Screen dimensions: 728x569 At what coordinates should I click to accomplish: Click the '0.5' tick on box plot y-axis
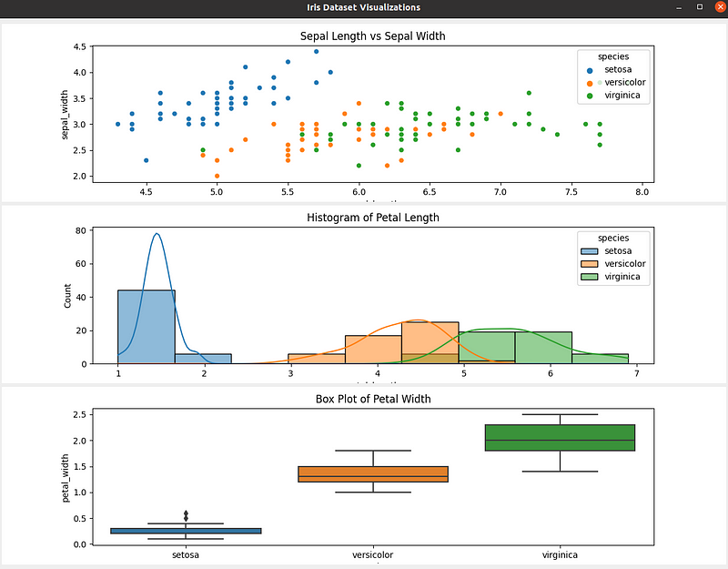click(79, 518)
